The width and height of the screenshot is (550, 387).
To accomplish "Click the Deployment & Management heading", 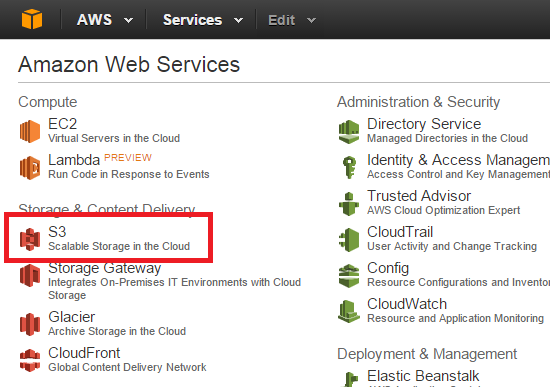I will point(427,354).
